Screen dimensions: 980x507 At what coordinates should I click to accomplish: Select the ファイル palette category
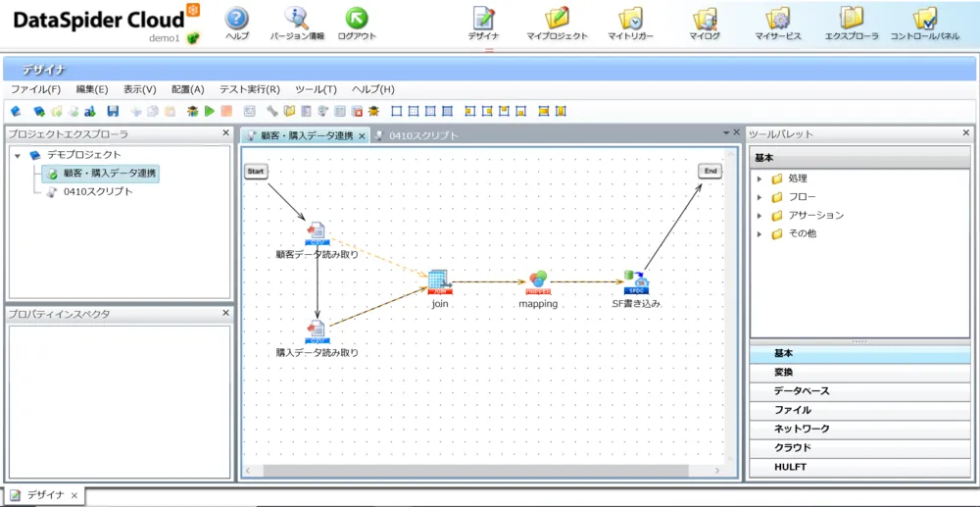858,410
